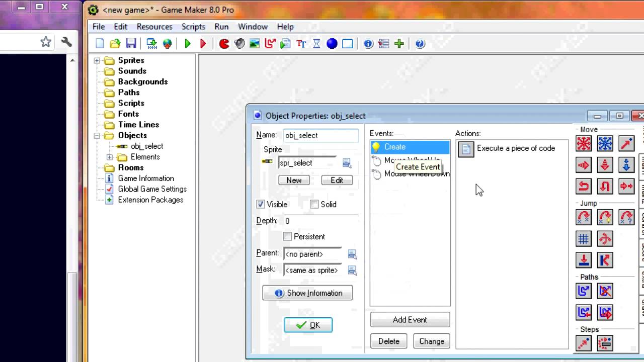644x362 pixels.
Task: Create a room using the blue rectangle icon
Action: pyautogui.click(x=348, y=44)
